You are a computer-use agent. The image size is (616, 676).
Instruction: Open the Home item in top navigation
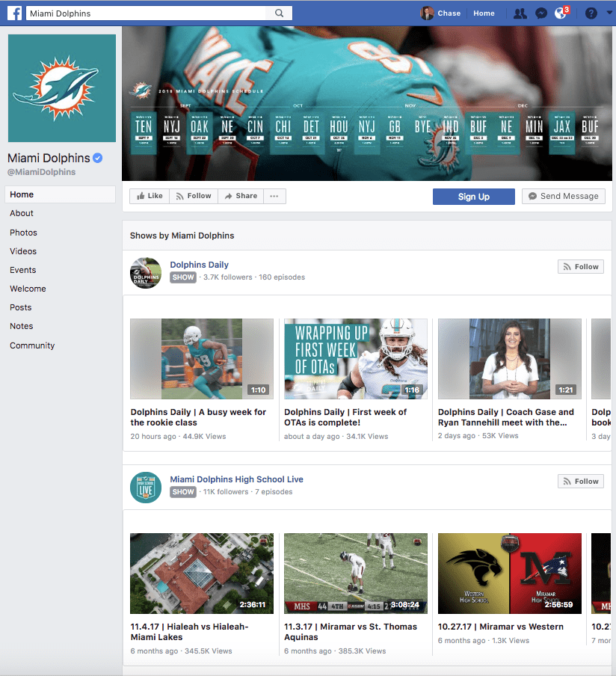click(x=484, y=13)
